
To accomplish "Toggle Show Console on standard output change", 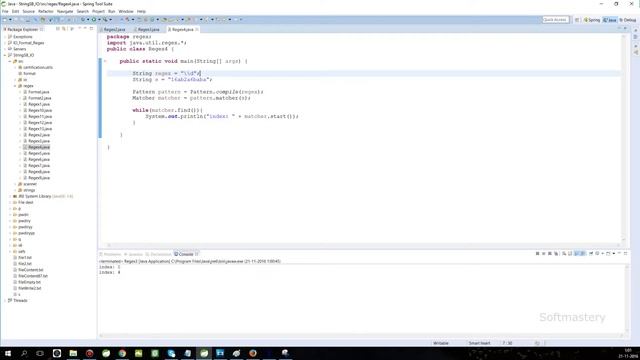I will coord(577,254).
